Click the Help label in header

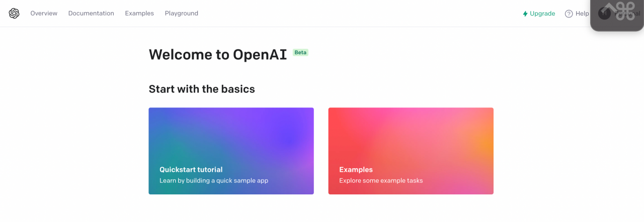pos(582,14)
